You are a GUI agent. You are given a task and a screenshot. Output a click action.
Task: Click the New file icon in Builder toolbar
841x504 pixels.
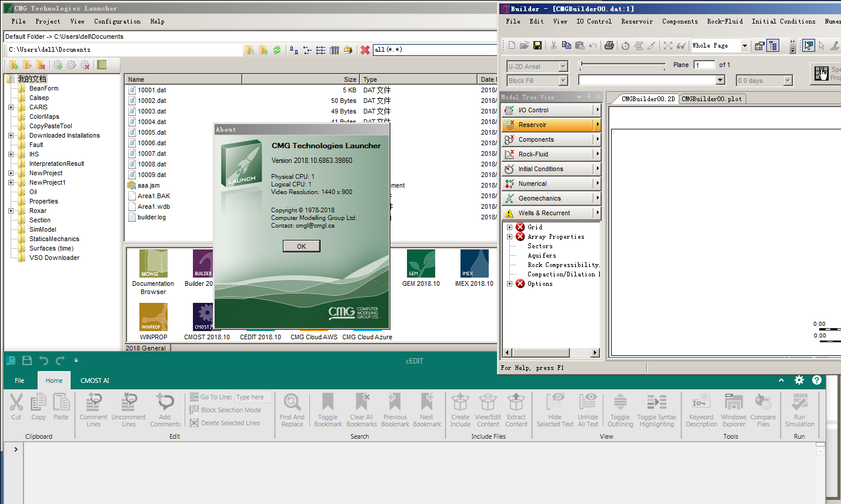pyautogui.click(x=512, y=45)
